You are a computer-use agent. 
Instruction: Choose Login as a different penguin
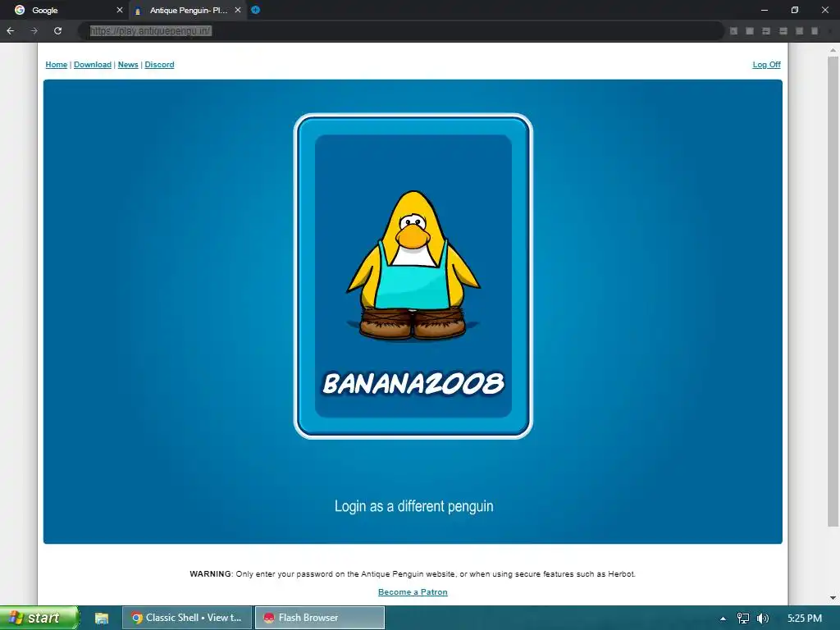[x=413, y=506]
